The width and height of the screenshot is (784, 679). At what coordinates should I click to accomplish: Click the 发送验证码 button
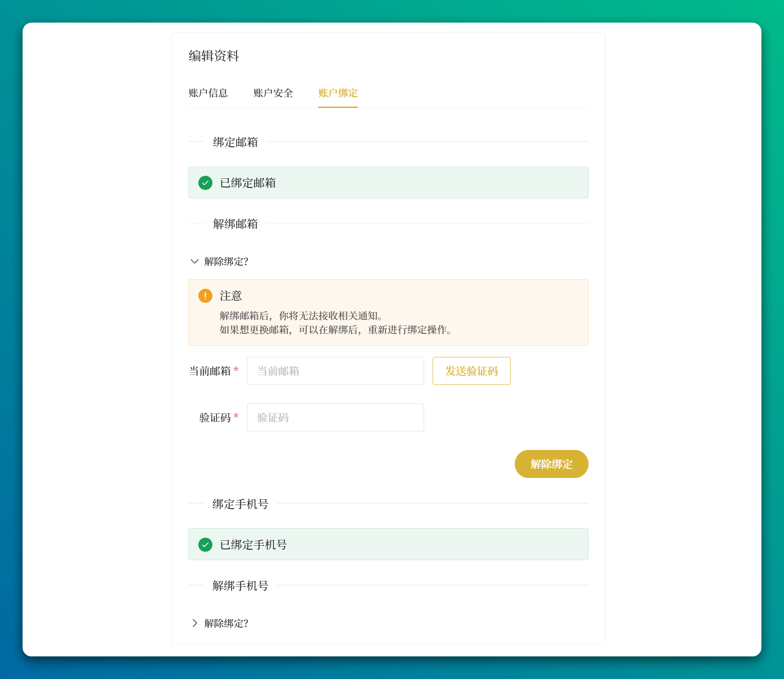click(471, 371)
